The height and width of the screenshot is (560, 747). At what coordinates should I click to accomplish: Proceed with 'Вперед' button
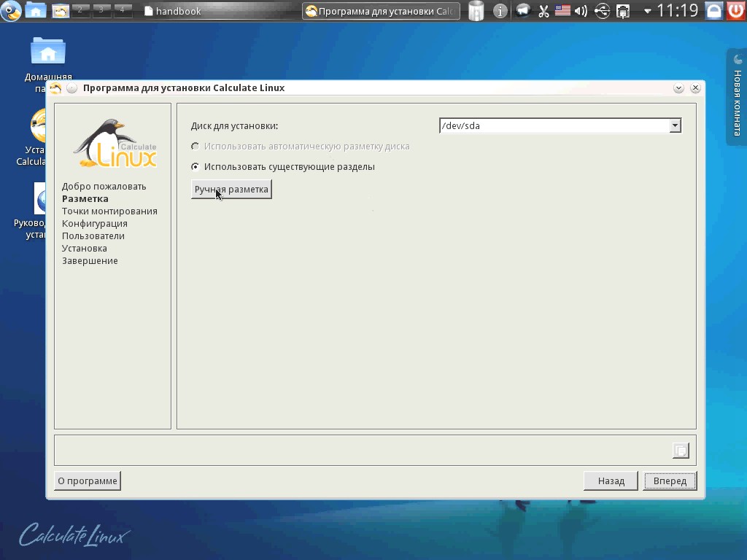point(670,481)
